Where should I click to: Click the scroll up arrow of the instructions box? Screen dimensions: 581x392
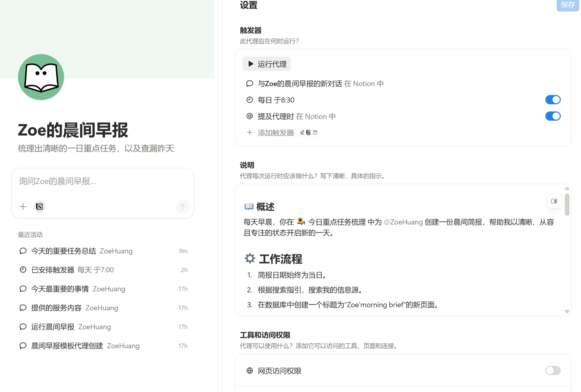click(567, 188)
